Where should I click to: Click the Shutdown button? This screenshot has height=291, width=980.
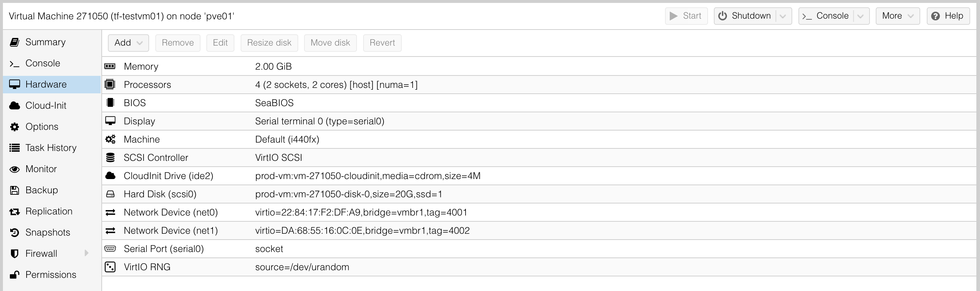pos(745,16)
